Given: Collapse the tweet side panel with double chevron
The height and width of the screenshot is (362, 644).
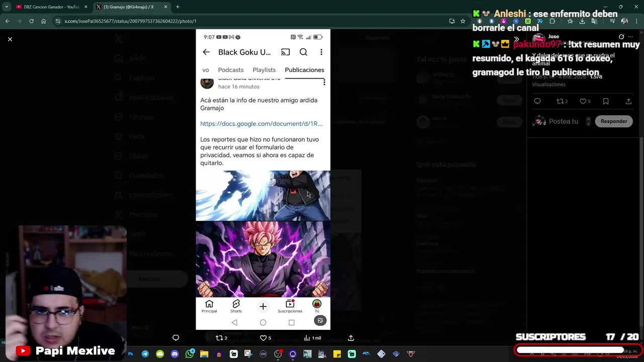Looking at the screenshot, I should pyautogui.click(x=516, y=39).
